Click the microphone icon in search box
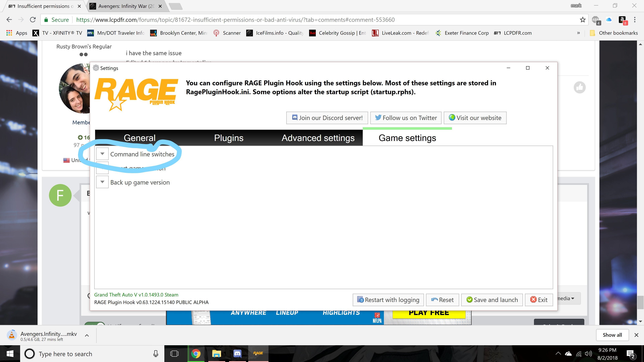Viewport: 644px width, 362px height. click(x=155, y=354)
